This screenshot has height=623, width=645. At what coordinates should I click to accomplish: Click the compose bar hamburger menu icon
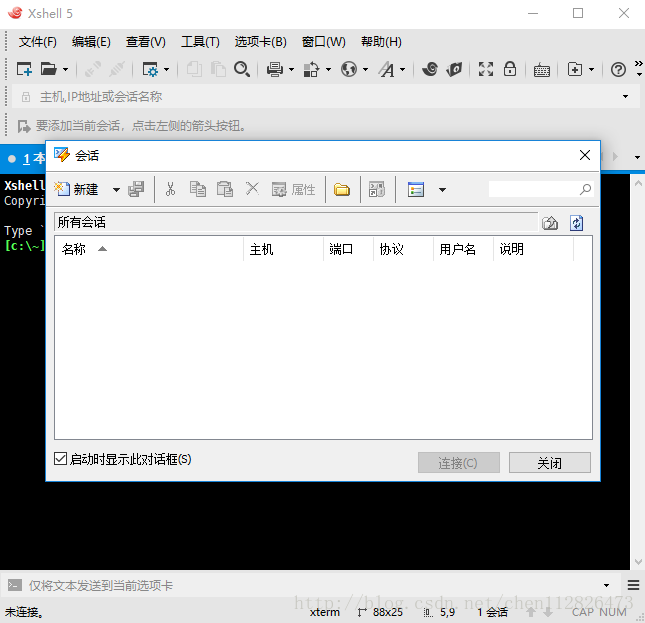point(633,585)
